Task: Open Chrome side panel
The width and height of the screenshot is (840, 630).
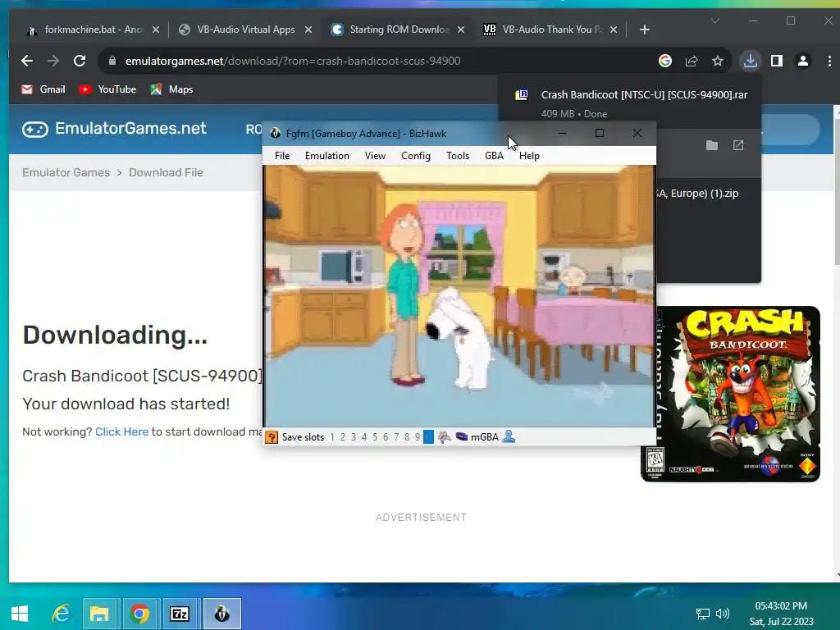Action: pos(777,61)
